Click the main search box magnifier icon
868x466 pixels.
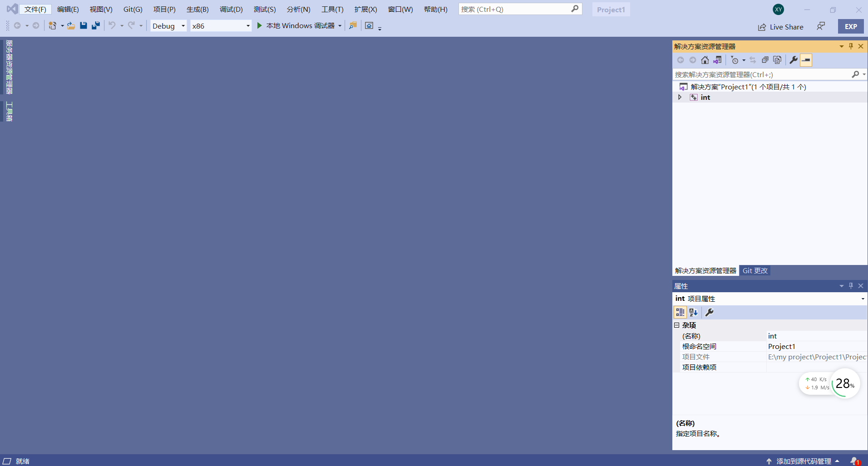[x=575, y=9]
